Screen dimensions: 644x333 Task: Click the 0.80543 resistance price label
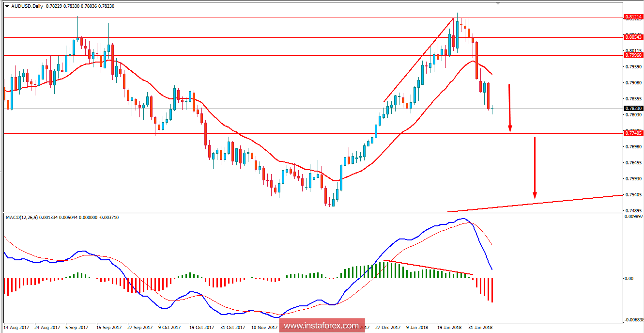pos(634,36)
